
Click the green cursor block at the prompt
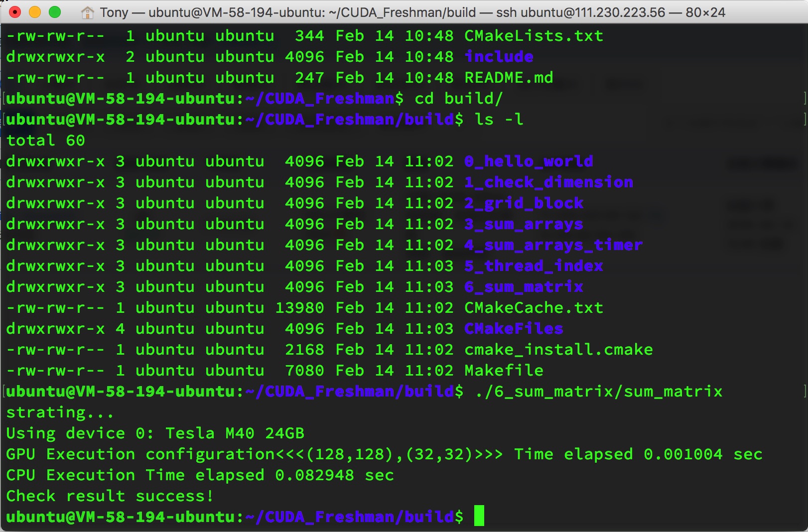click(479, 516)
